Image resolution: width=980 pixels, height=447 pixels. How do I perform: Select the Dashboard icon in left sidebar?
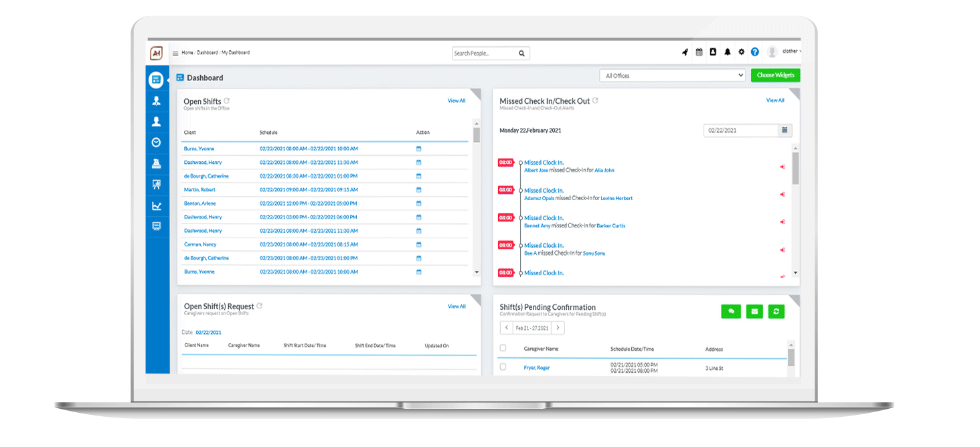(x=156, y=80)
